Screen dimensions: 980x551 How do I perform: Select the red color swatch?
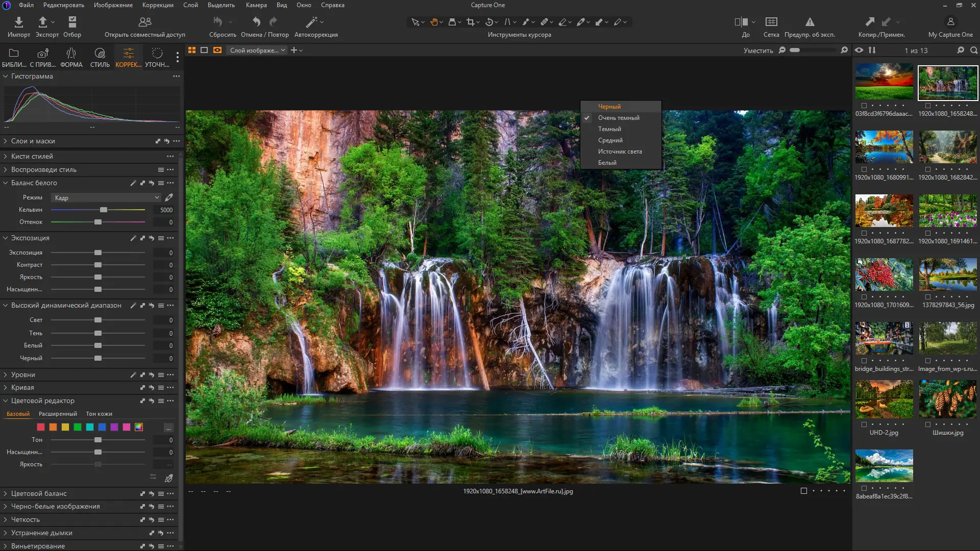pos(41,427)
